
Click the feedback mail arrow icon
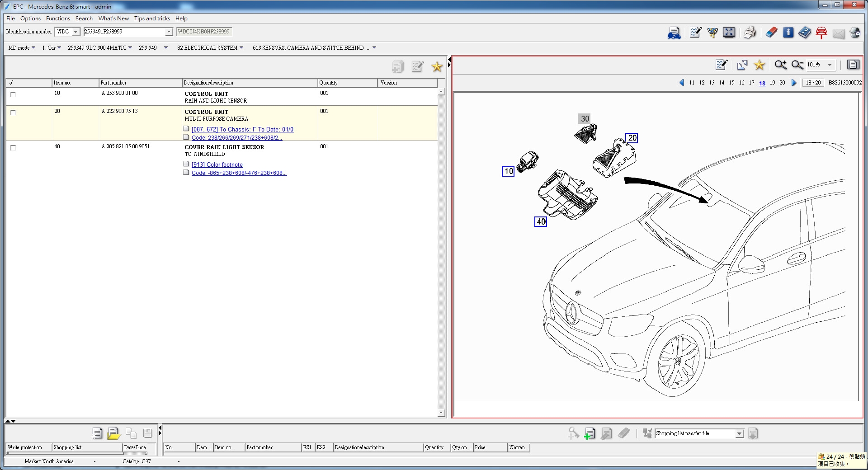point(855,33)
